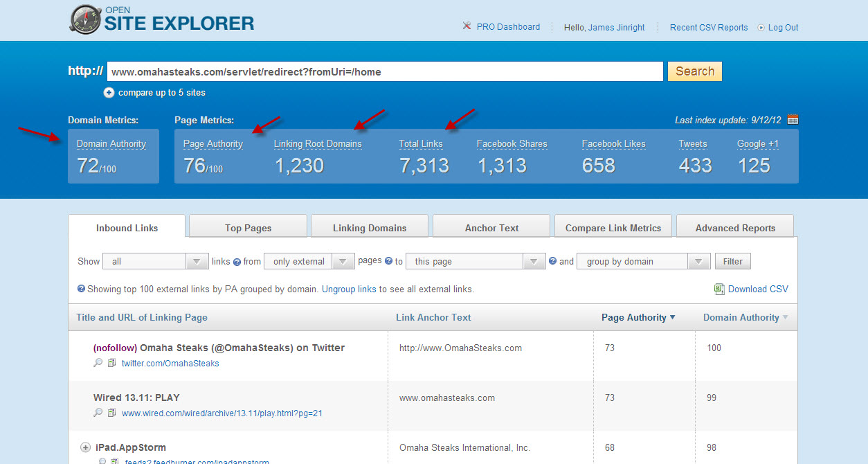Open the 'group by domain' dropdown
Image resolution: width=868 pixels, height=464 pixels.
pyautogui.click(x=643, y=261)
